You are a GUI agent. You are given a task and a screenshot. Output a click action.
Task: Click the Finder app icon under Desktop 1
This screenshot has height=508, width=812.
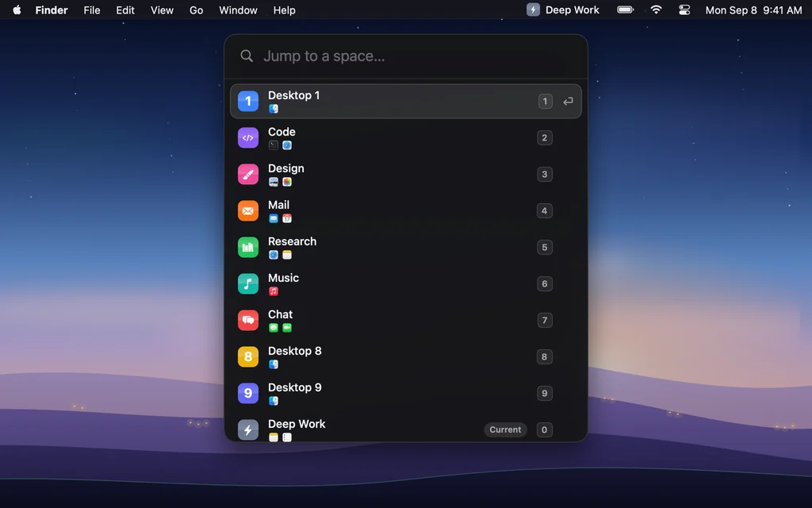274,109
